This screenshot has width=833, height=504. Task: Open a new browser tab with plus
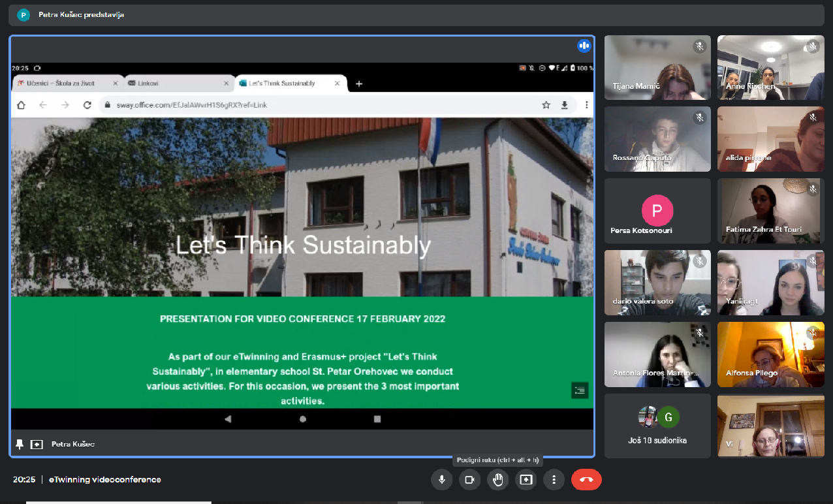coord(358,84)
